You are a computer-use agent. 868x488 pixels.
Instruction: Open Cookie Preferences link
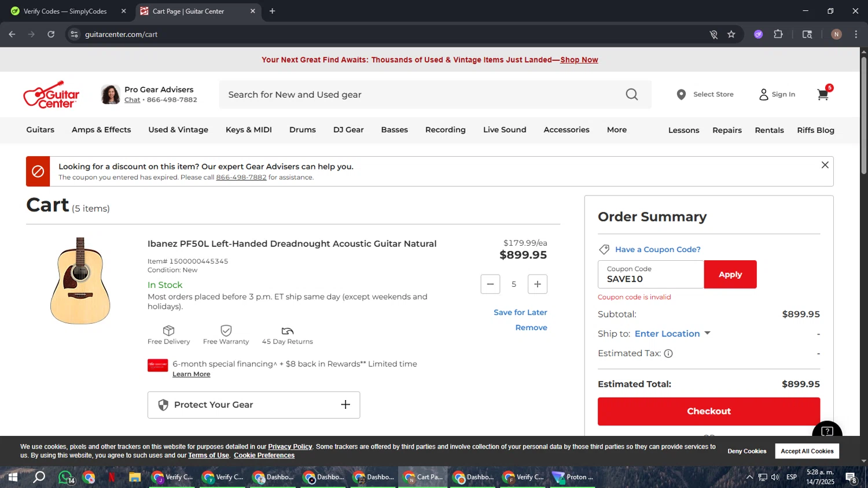pyautogui.click(x=264, y=456)
